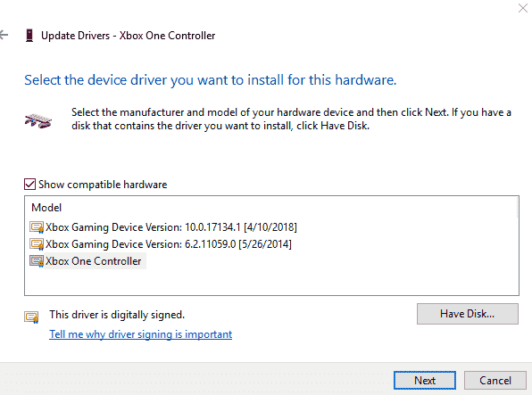
Task: Click the device icon next to the Update Drivers title
Action: coord(29,36)
